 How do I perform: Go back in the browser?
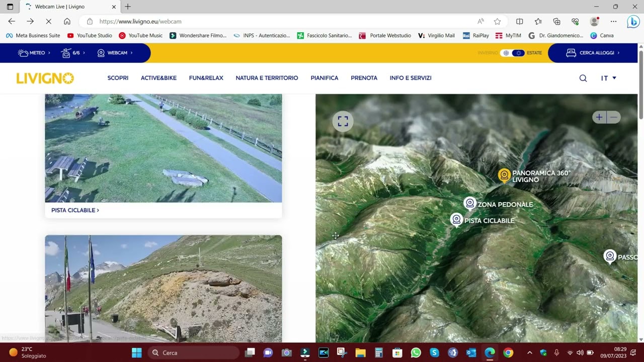coord(12,21)
